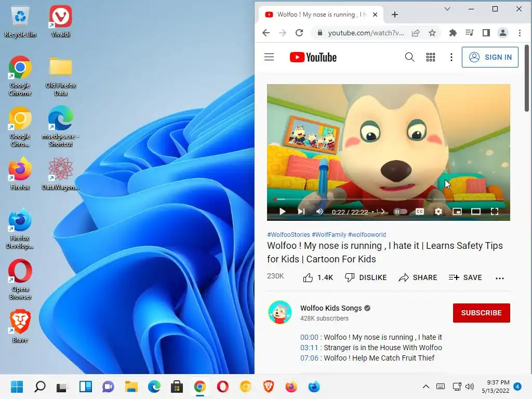Seek along the video progress bar
The width and height of the screenshot is (532, 399).
click(x=389, y=199)
